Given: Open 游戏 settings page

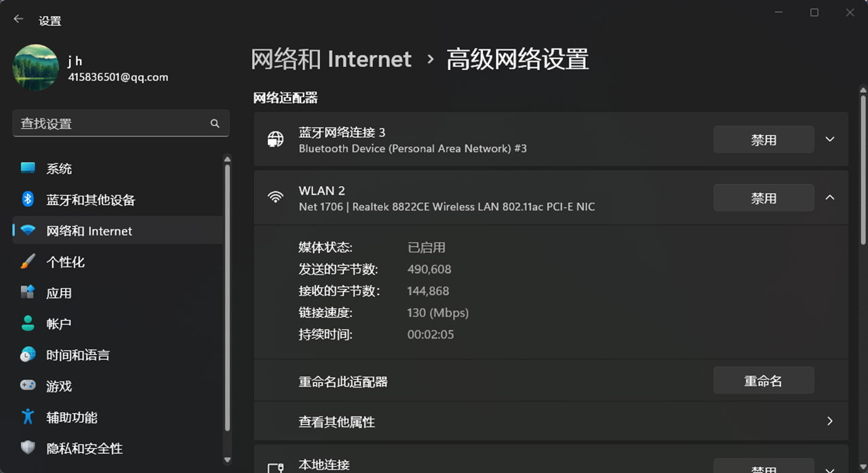Looking at the screenshot, I should [x=59, y=386].
